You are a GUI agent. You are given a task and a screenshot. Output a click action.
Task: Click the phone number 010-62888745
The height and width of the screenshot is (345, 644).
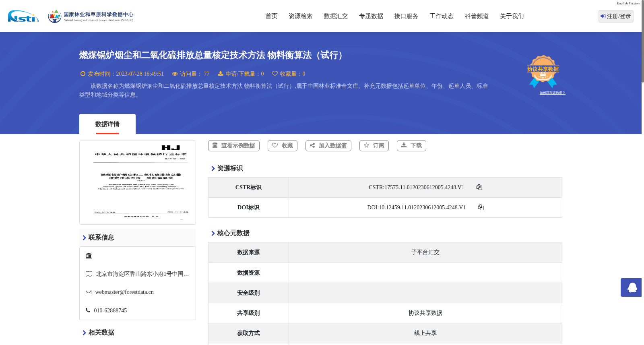click(x=110, y=310)
